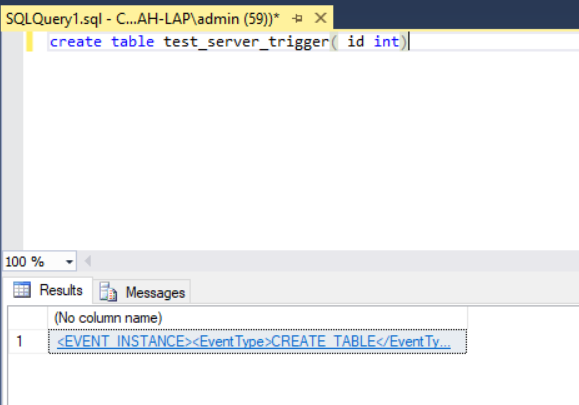
Task: Switch to the Messages tab
Action: click(x=142, y=292)
